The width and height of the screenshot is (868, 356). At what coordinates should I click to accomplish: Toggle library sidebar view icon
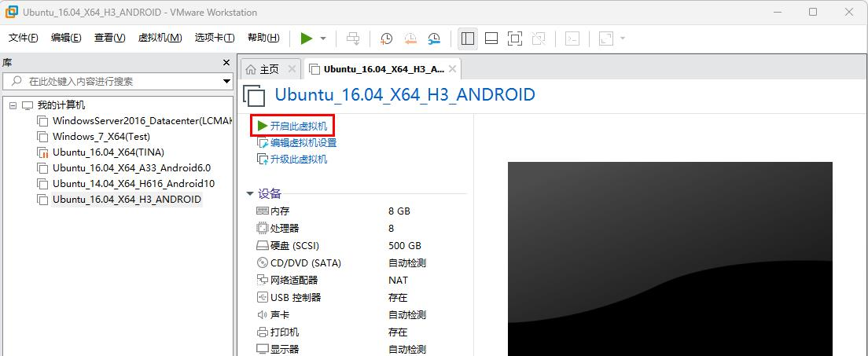(x=468, y=39)
